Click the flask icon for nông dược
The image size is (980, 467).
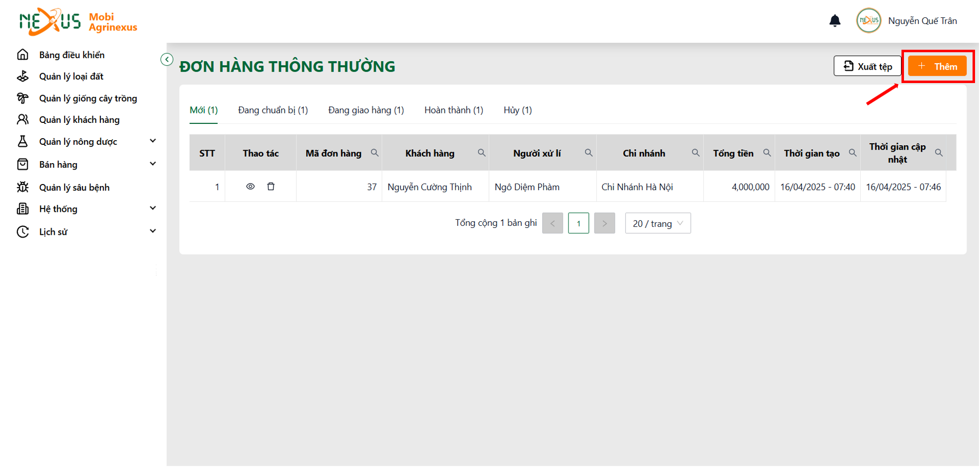click(23, 141)
